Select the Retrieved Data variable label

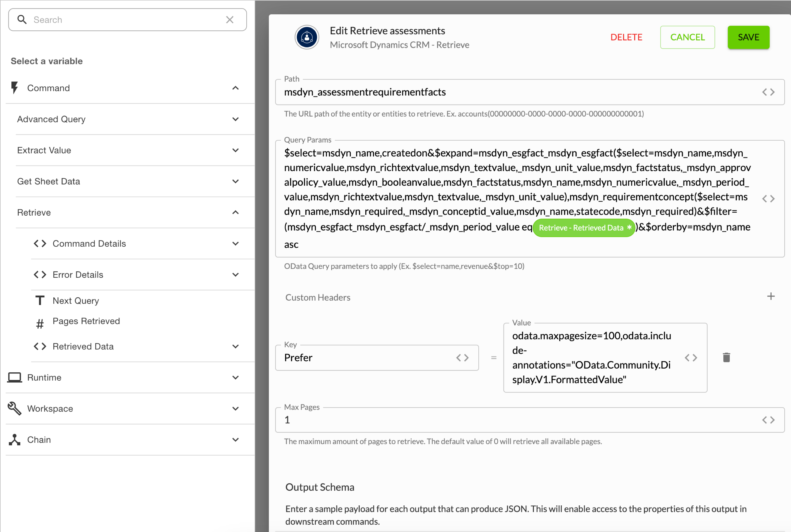(83, 346)
